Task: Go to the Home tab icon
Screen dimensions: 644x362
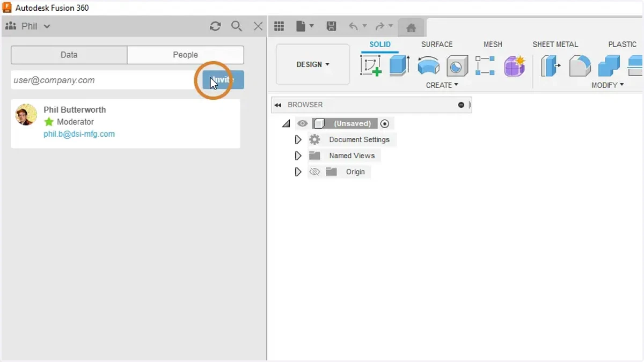Action: (x=411, y=28)
